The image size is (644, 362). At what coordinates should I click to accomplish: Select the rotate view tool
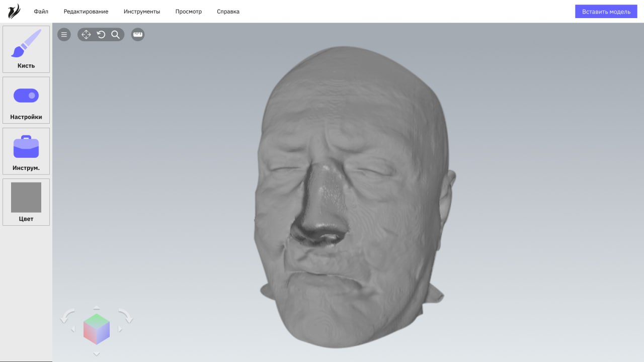pos(101,35)
